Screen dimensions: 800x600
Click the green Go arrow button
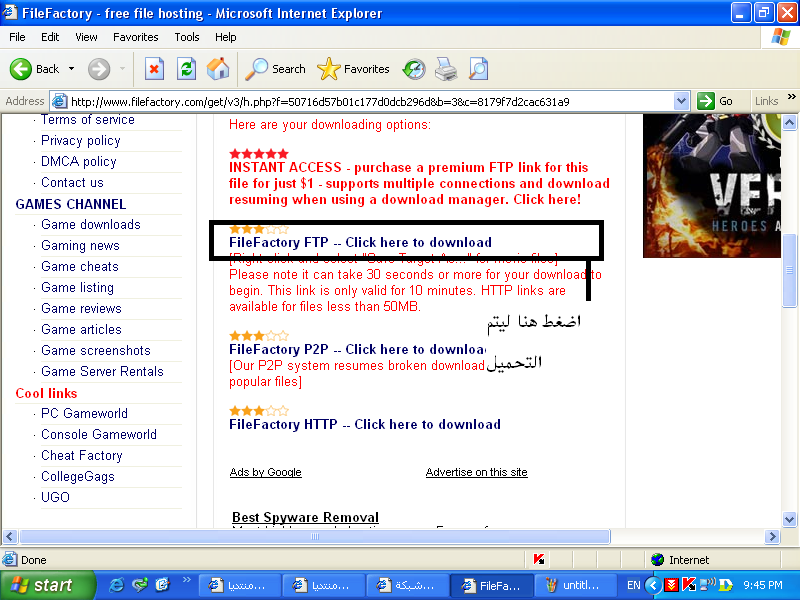[706, 101]
